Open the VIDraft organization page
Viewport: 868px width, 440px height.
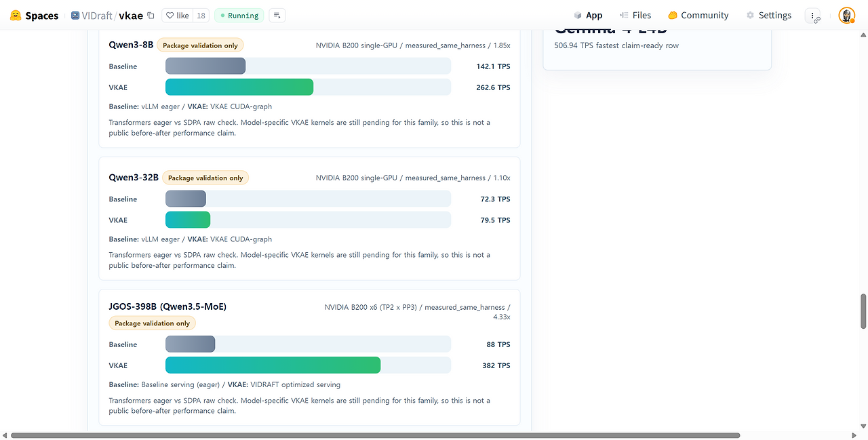[x=97, y=16]
